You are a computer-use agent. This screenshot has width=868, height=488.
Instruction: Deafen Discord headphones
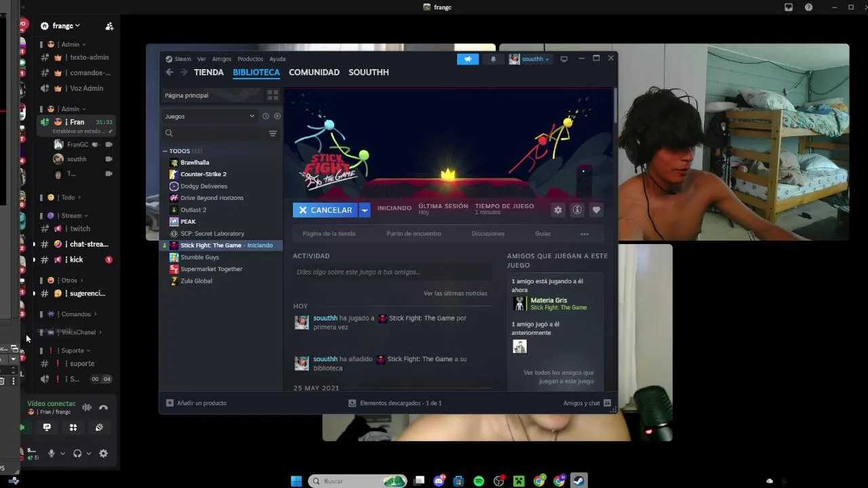click(x=77, y=453)
